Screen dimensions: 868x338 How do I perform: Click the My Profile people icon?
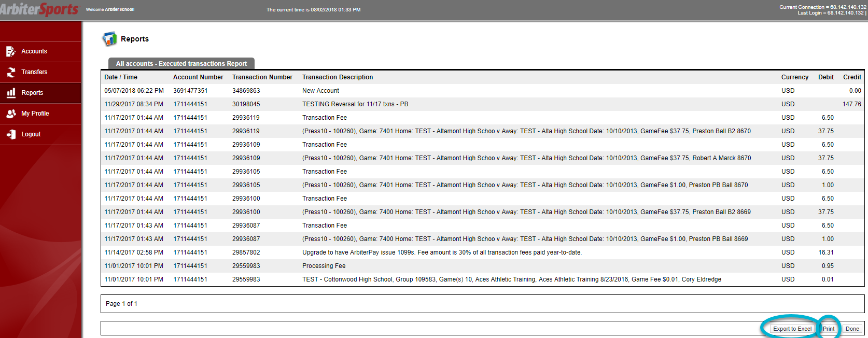pyautogui.click(x=11, y=114)
